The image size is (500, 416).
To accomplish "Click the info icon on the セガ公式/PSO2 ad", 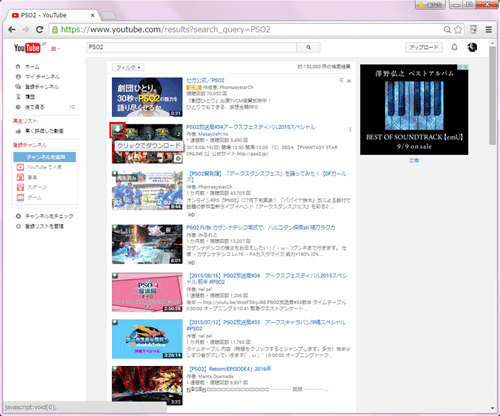I will (x=341, y=80).
